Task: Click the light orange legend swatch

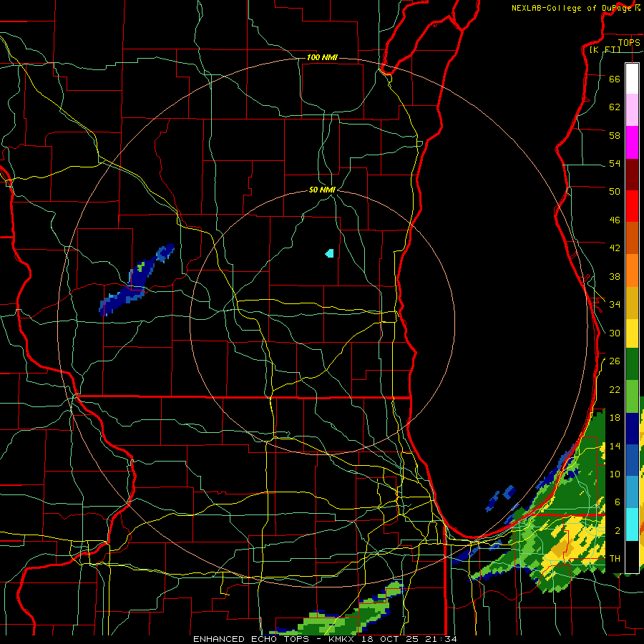Action: (x=632, y=270)
